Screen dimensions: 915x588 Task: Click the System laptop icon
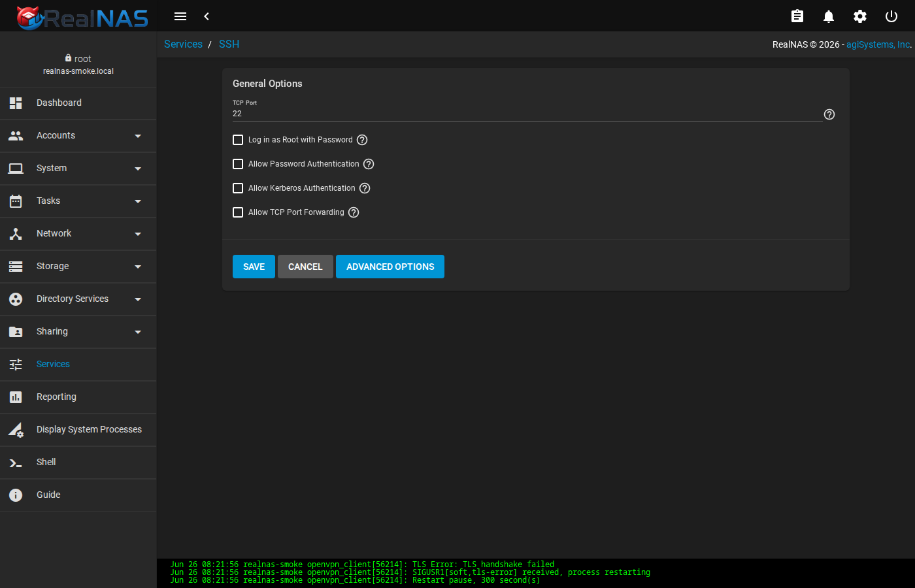(16, 169)
